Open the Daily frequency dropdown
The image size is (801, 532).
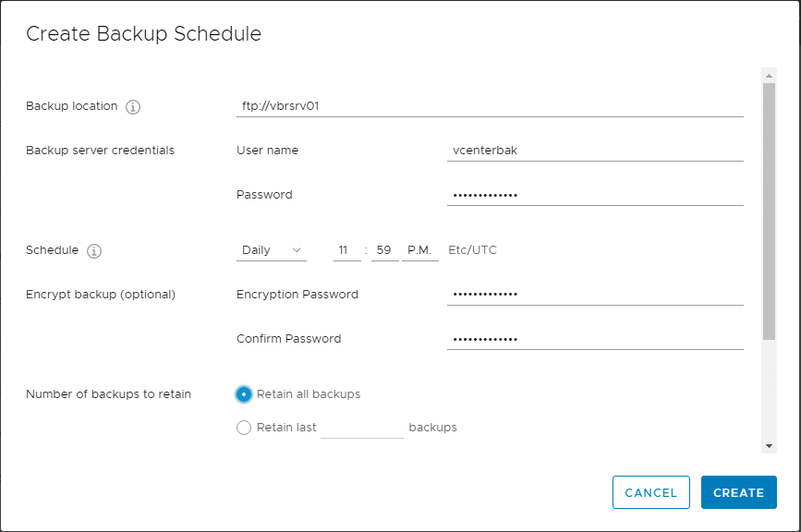tap(272, 250)
